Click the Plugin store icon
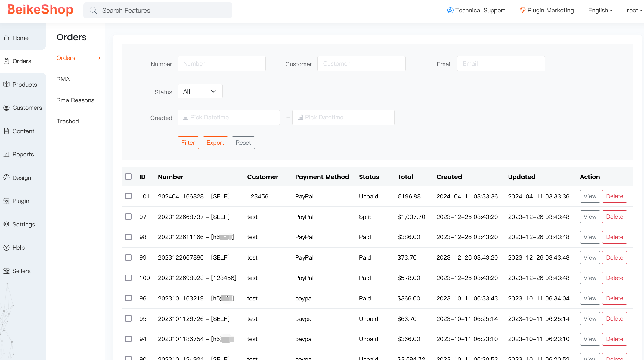This screenshot has height=360, width=644. (6, 201)
